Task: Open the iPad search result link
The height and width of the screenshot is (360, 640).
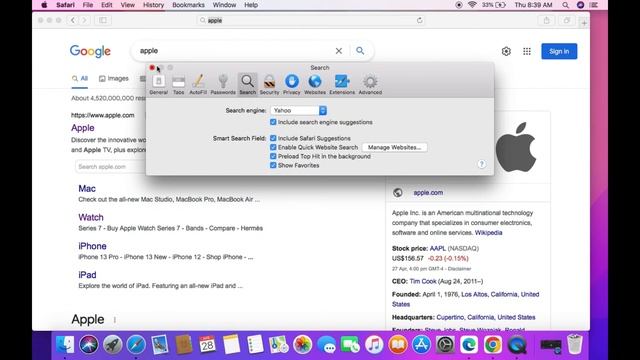Action: [87, 275]
